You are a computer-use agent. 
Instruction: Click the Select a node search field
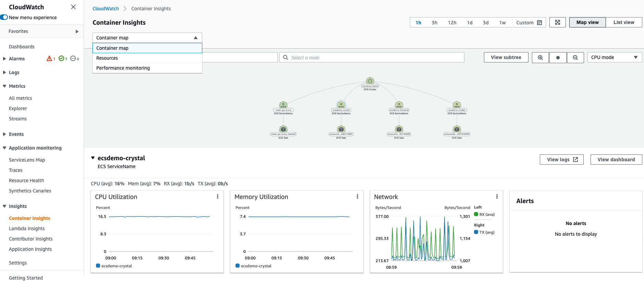(372, 58)
